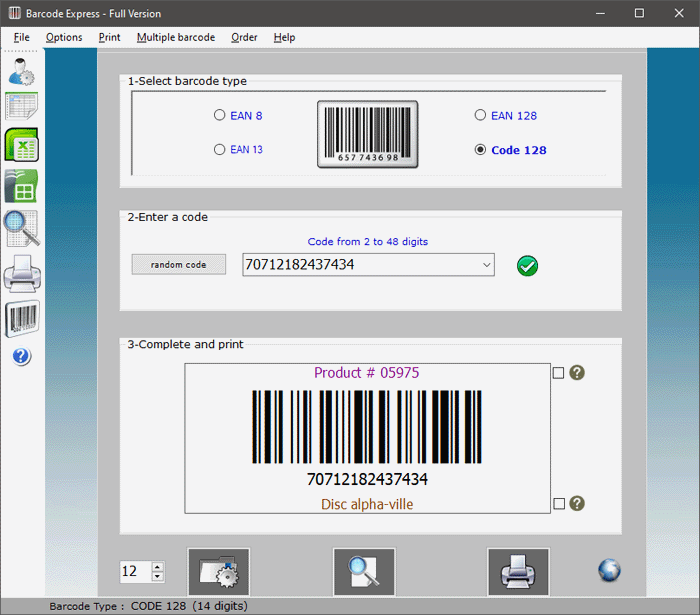
Task: Expand the code entry dropdown arrow
Action: (x=487, y=265)
